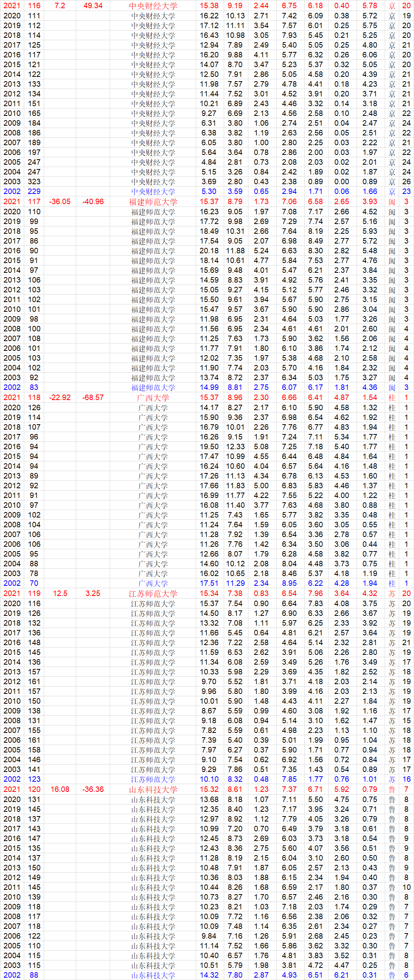Click the -36.36 value

(x=93, y=790)
